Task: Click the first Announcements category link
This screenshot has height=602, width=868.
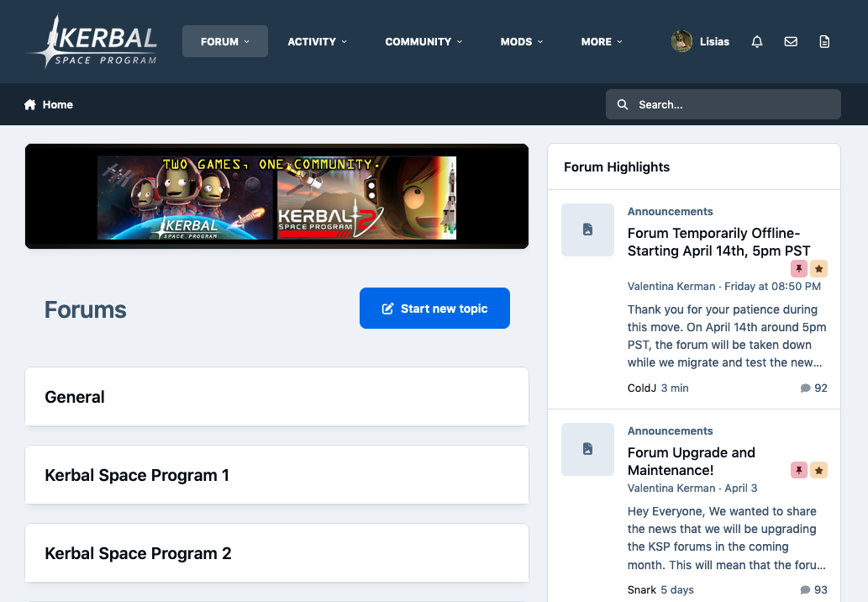Action: click(670, 212)
